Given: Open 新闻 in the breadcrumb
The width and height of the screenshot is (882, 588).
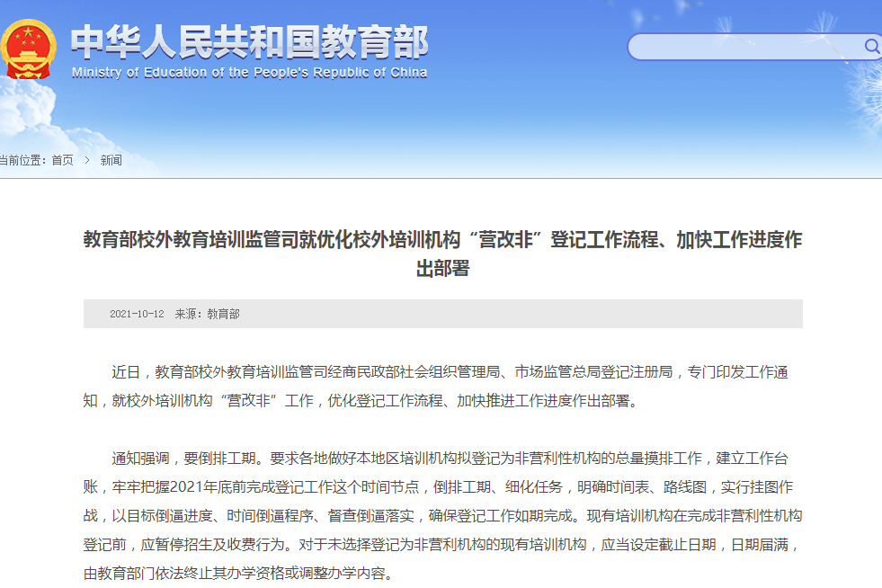Looking at the screenshot, I should (x=111, y=160).
